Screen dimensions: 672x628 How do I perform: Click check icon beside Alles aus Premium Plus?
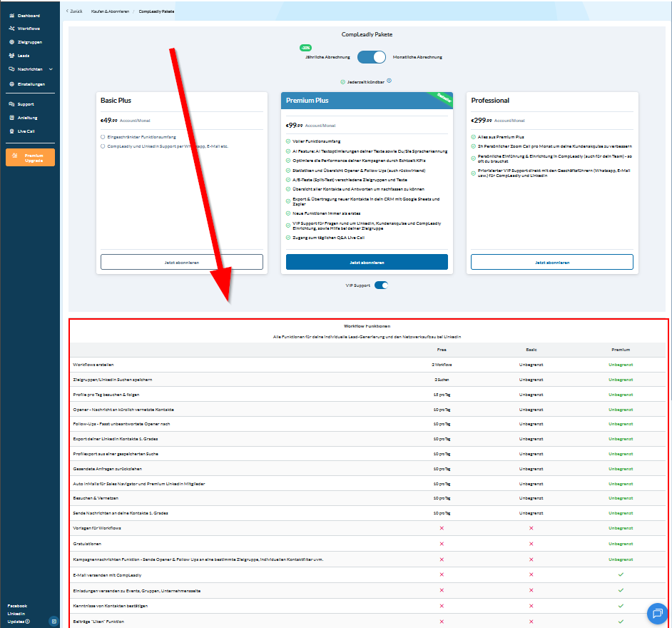point(474,137)
